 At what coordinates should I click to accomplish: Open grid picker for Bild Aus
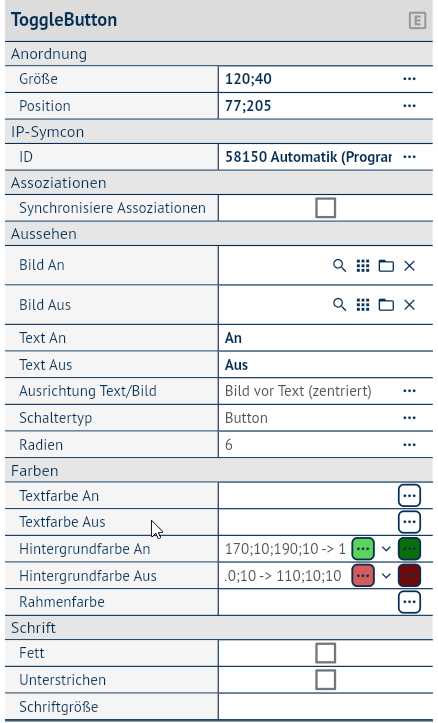(x=363, y=305)
